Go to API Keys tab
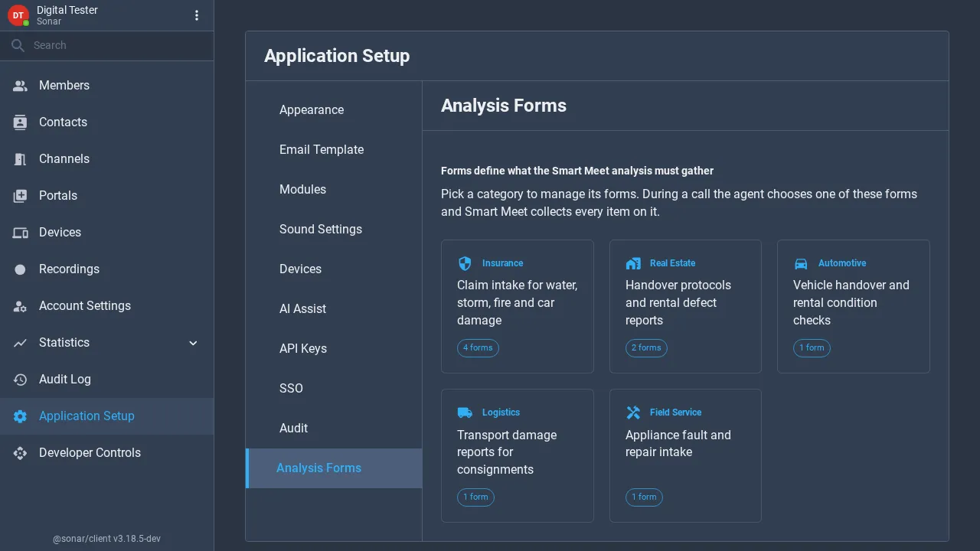The height and width of the screenshot is (551, 980). tap(334, 349)
